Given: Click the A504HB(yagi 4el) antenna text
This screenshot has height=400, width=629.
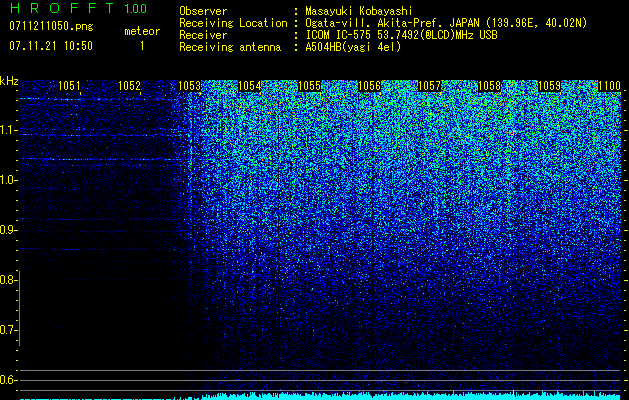Looking at the screenshot, I should click(353, 47).
